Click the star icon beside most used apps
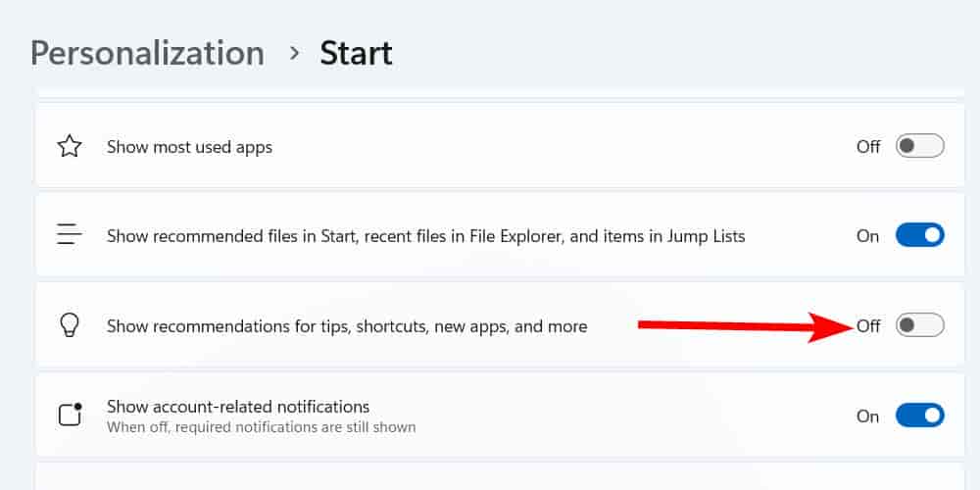 point(70,147)
